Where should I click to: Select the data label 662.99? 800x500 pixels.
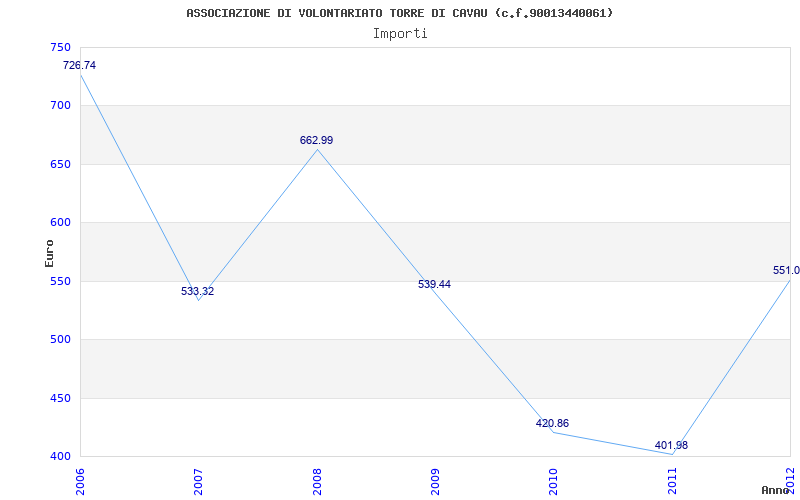pyautogui.click(x=316, y=140)
